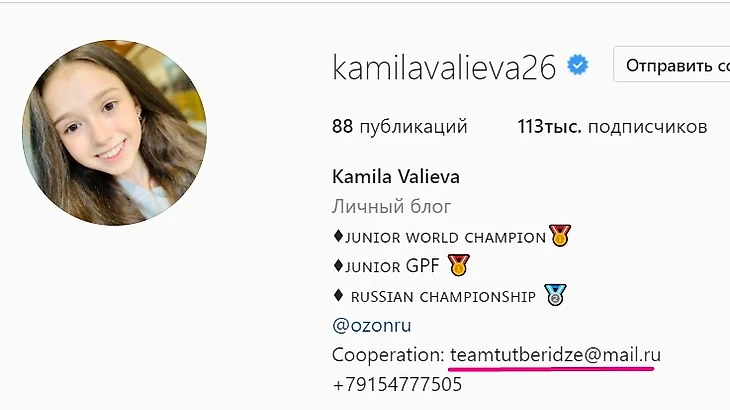Open the circular profile picture
The width and height of the screenshot is (730, 410).
[x=115, y=133]
